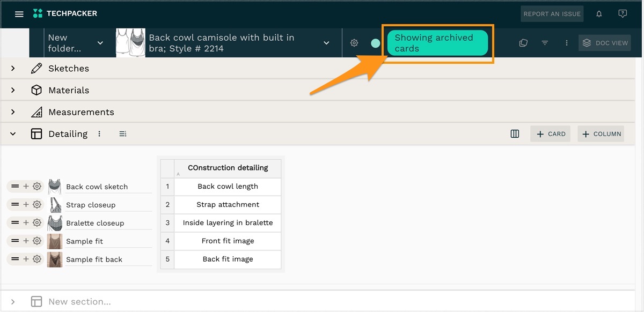Open the Detailing section three-dot menu
This screenshot has width=644, height=312.
click(x=99, y=134)
